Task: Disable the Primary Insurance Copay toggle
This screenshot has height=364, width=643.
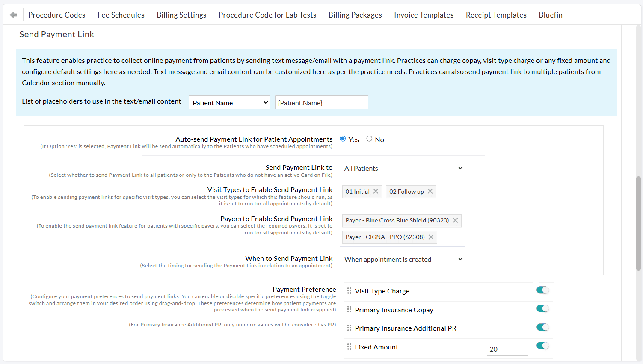Action: click(542, 308)
